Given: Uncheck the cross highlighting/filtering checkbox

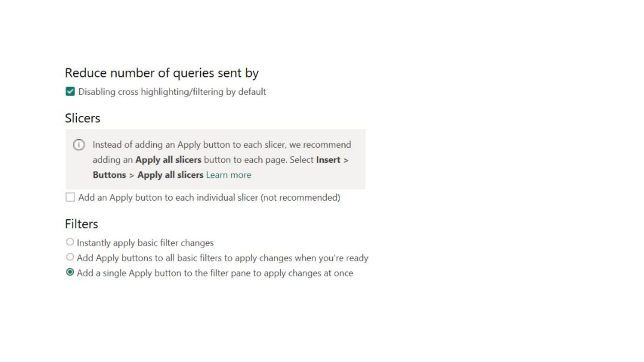Looking at the screenshot, I should click(x=70, y=92).
